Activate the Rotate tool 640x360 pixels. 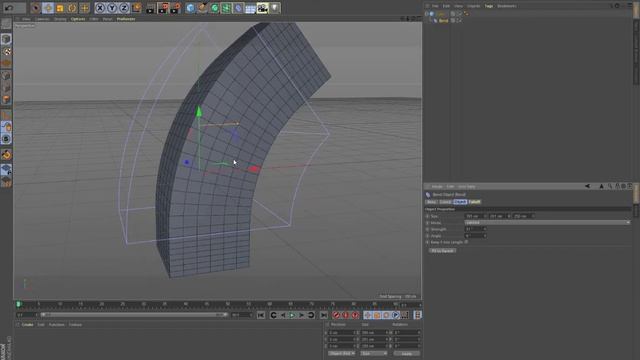click(x=72, y=8)
